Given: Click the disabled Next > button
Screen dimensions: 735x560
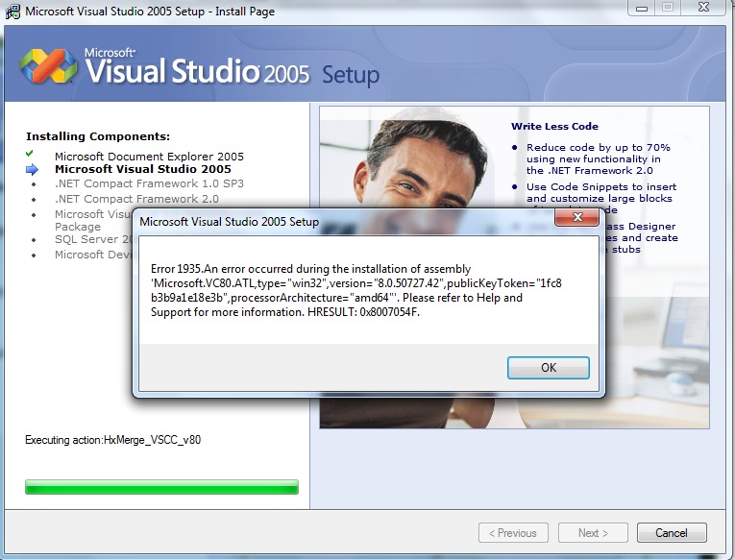Looking at the screenshot, I should 593,533.
